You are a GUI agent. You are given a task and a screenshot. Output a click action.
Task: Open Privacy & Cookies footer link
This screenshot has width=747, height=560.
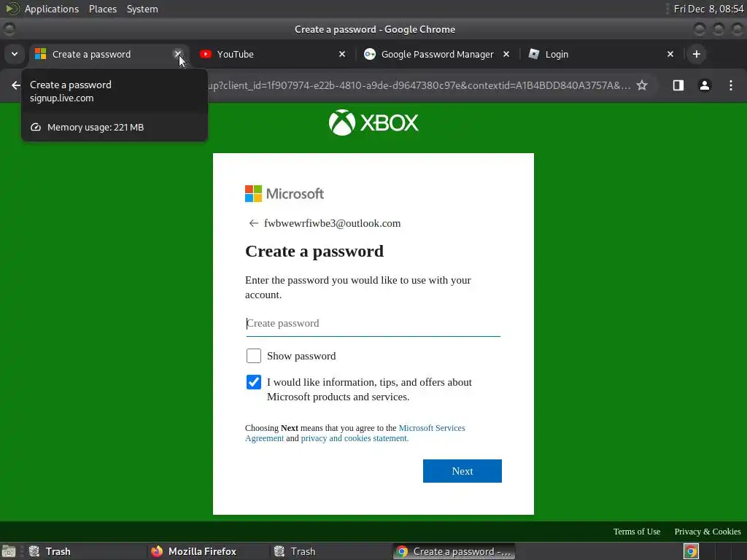(708, 532)
